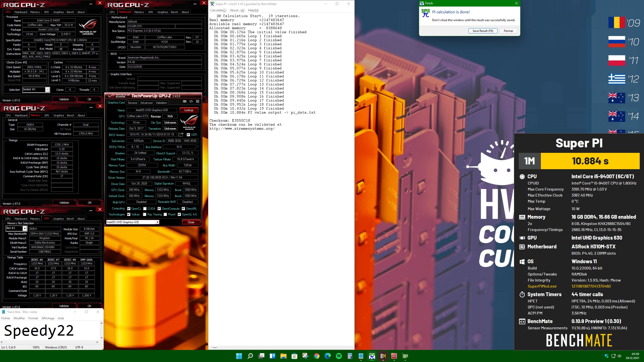Toggle the DirectML checkbox
Viewport: 644px width, 362px height.
click(183, 209)
